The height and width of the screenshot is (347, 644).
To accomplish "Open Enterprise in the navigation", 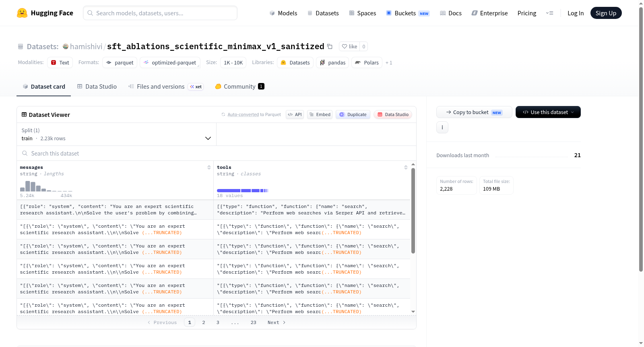I will [x=489, y=13].
